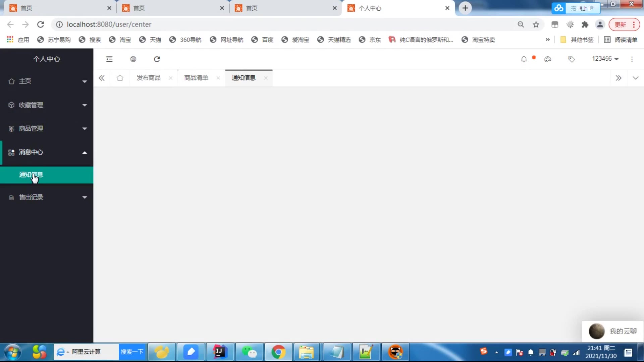Collapse the 消息中心 sidebar menu

(47, 152)
